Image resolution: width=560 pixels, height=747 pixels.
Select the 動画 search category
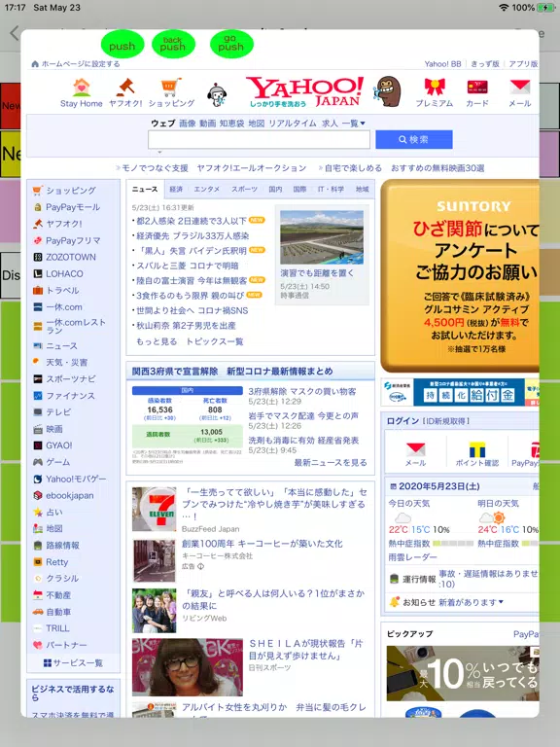click(x=208, y=124)
